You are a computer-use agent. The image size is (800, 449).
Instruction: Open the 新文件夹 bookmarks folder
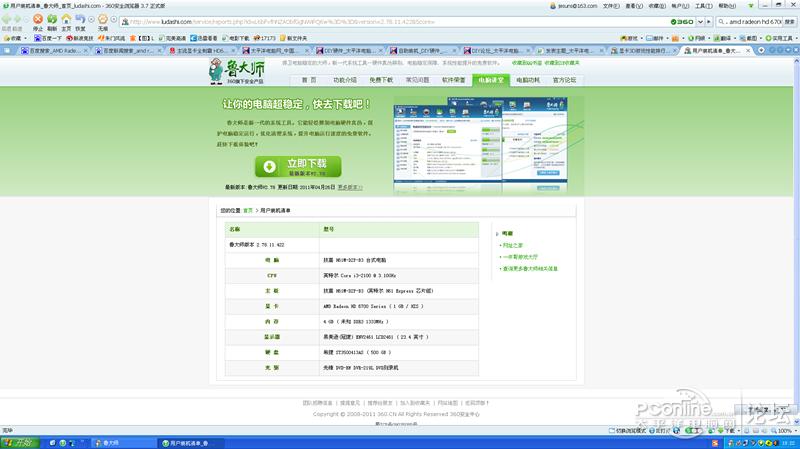[x=293, y=38]
